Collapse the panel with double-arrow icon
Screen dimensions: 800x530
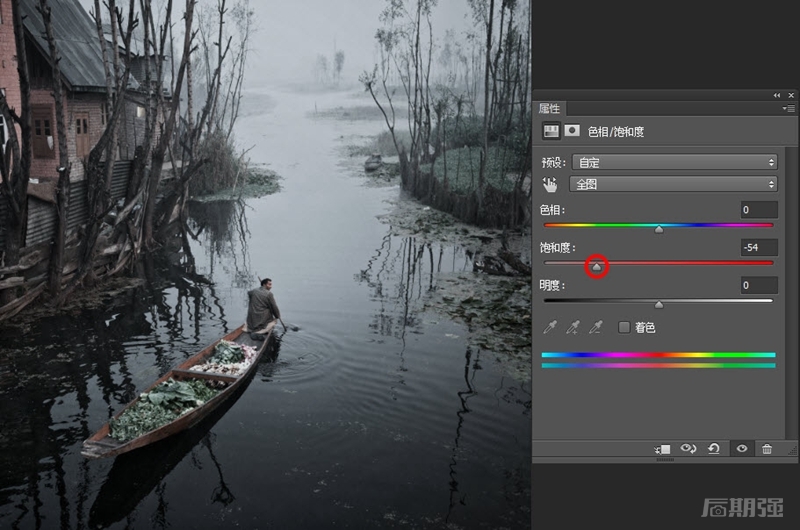(x=777, y=95)
